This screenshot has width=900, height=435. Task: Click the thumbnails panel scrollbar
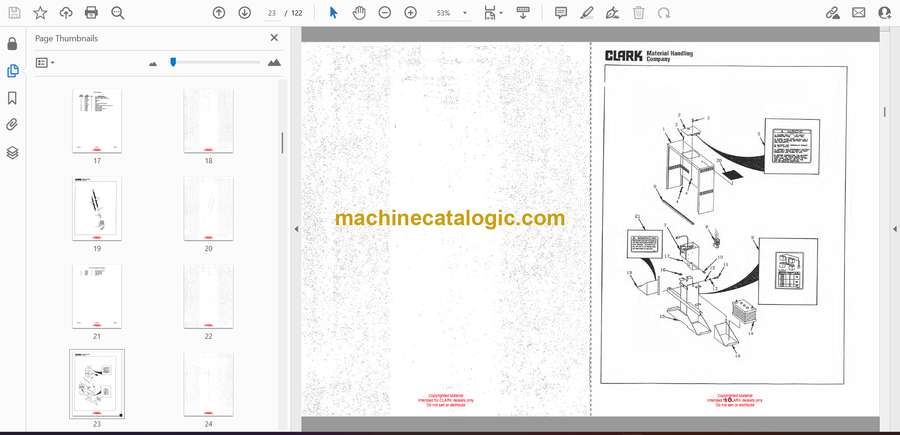pos(282,143)
